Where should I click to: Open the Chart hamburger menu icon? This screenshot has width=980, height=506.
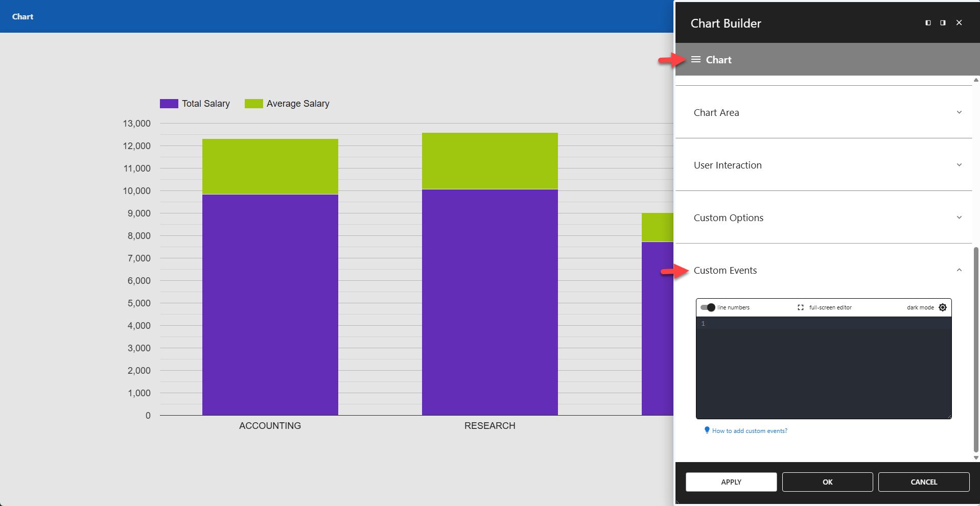[695, 59]
